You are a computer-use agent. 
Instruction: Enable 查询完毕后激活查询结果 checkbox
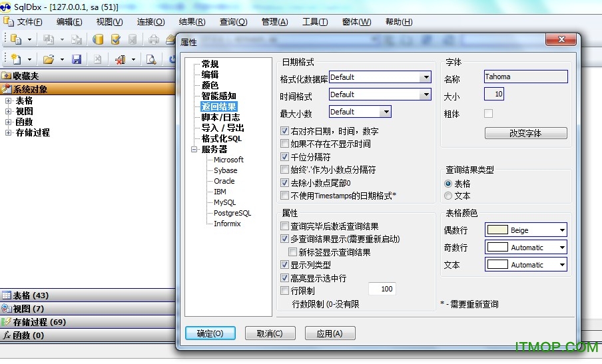(284, 226)
